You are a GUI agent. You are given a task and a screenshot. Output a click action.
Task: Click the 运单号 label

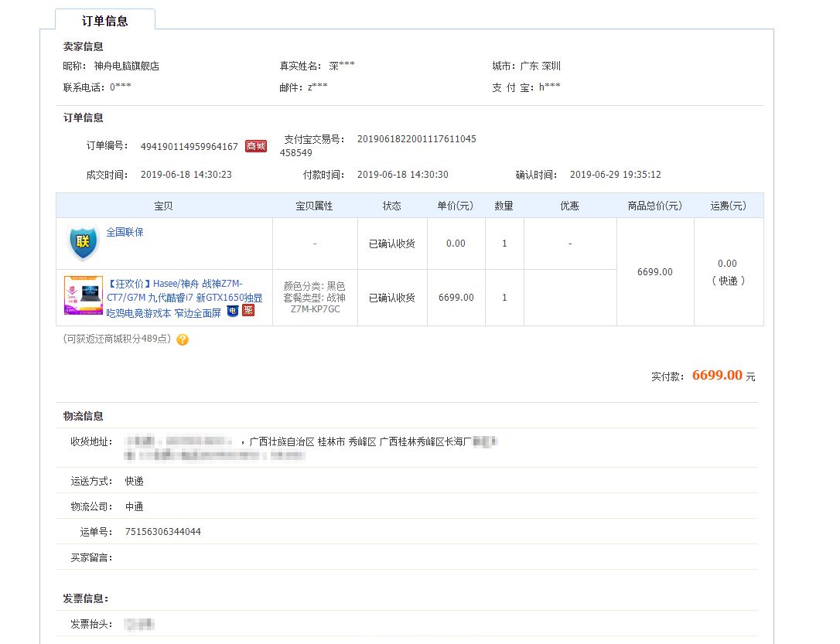click(x=97, y=532)
